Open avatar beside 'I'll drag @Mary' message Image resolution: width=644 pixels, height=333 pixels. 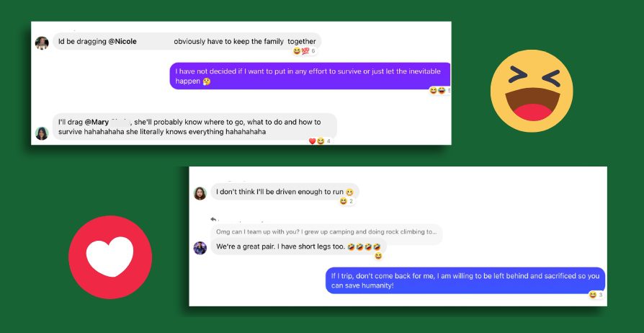(42, 133)
